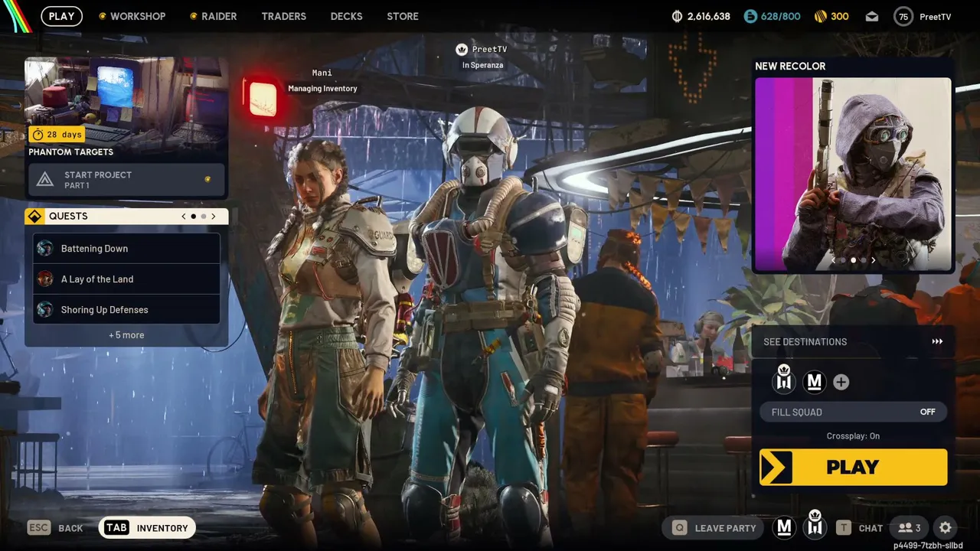The width and height of the screenshot is (980, 551).
Task: Switch to the WORKSHOP tab
Action: tap(132, 16)
